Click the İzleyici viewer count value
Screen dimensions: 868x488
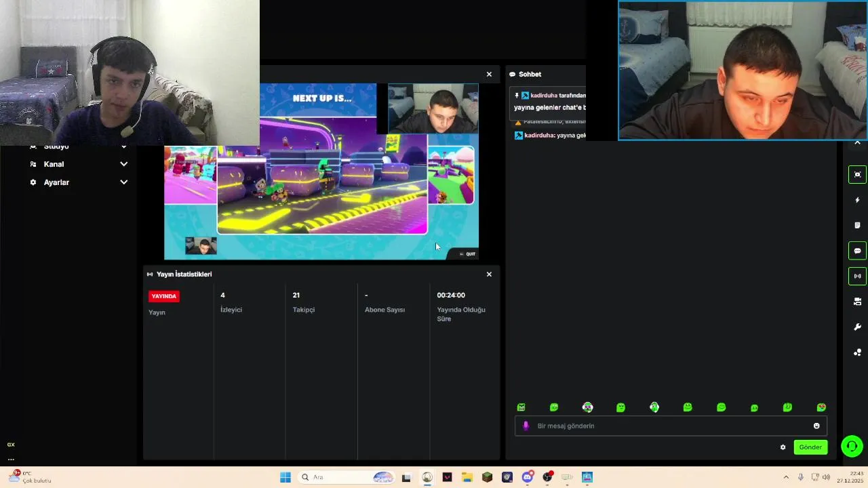click(222, 296)
